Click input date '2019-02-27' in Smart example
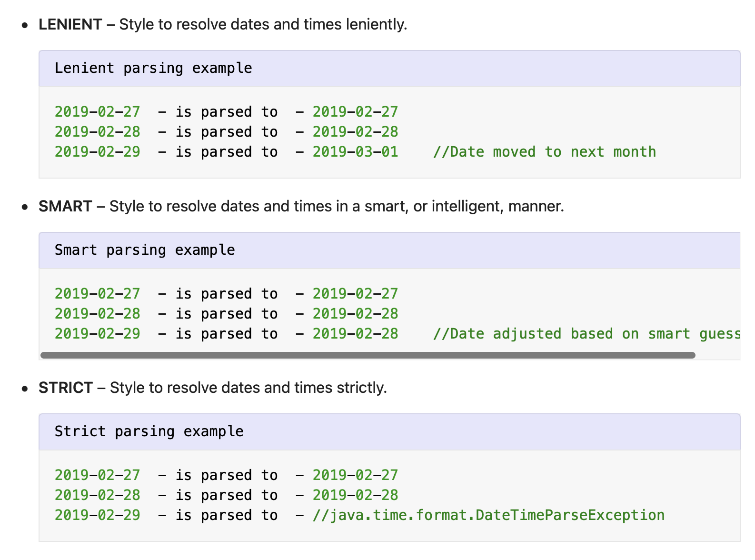This screenshot has height=560, width=755. point(98,294)
